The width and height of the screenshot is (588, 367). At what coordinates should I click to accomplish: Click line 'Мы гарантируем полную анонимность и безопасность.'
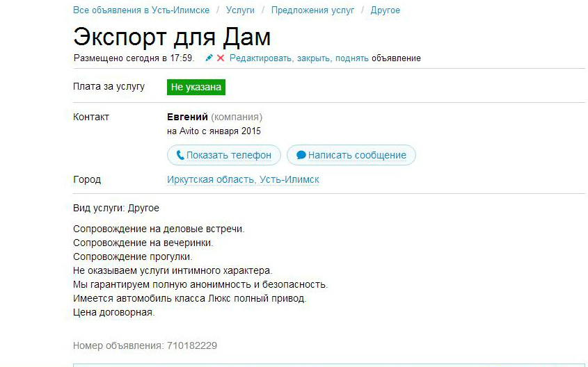(x=200, y=284)
